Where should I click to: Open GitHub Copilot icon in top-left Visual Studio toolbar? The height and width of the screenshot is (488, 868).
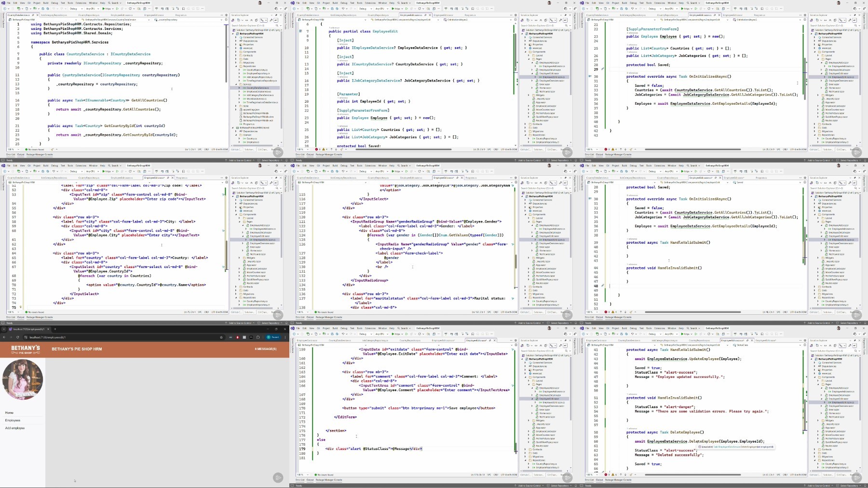276,9
